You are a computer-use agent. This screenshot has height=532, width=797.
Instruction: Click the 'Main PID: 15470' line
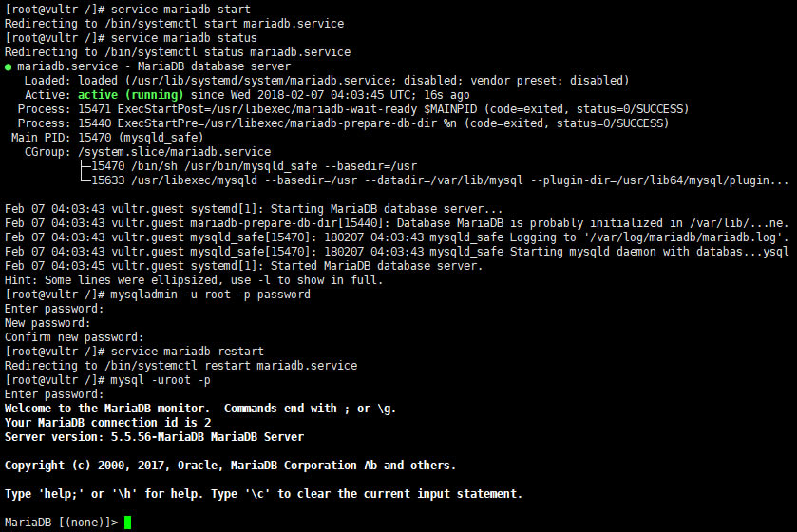tap(107, 138)
